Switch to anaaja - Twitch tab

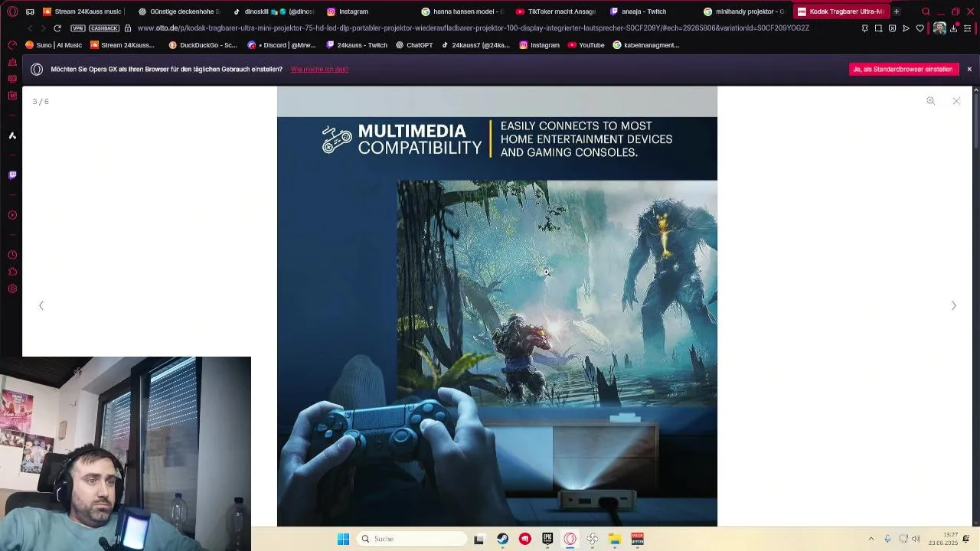(651, 11)
